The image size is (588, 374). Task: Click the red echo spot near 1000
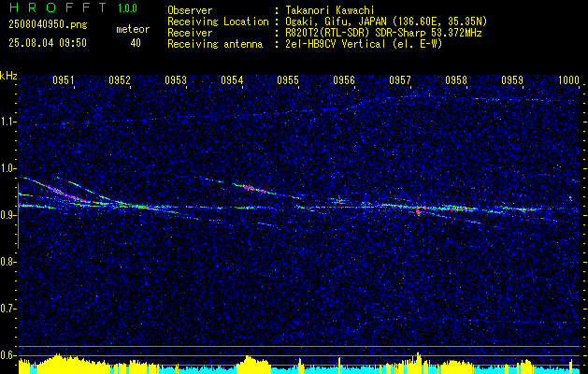pos(570,197)
